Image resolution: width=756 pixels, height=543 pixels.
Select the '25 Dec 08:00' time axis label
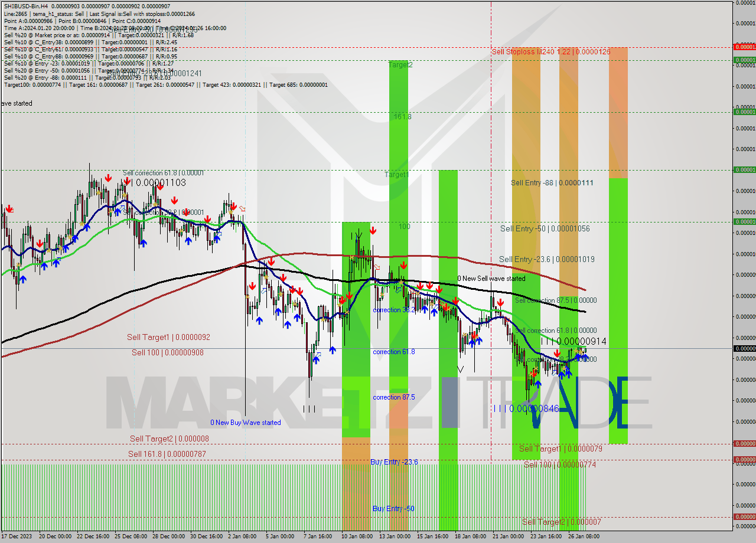pyautogui.click(x=131, y=537)
